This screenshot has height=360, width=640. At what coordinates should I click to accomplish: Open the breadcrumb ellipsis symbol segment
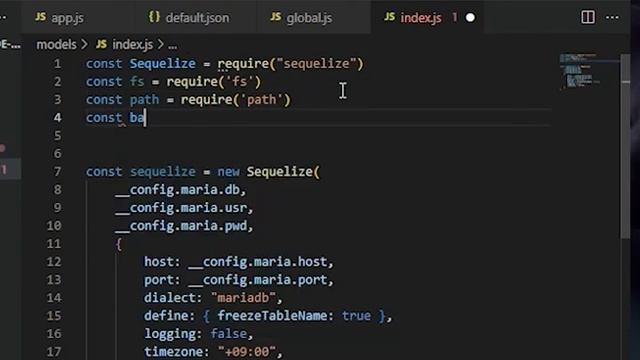[173, 46]
